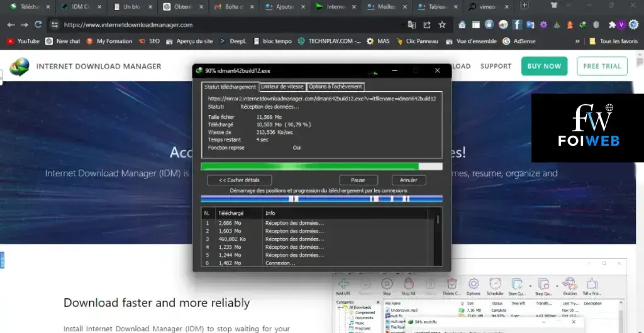Screen dimensions: 644x333
Task: Close the vimeo tab
Action: [x=506, y=7]
